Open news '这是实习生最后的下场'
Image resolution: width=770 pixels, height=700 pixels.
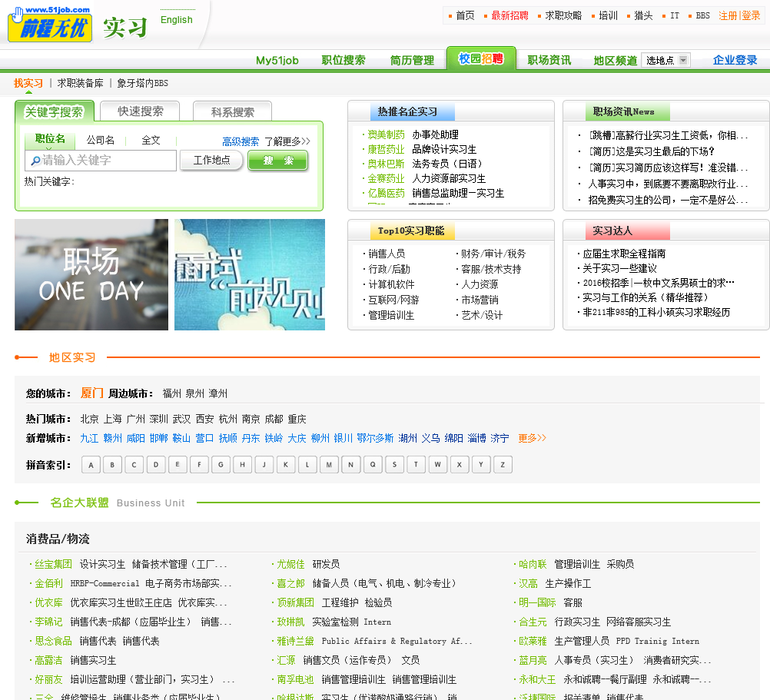tap(652, 151)
